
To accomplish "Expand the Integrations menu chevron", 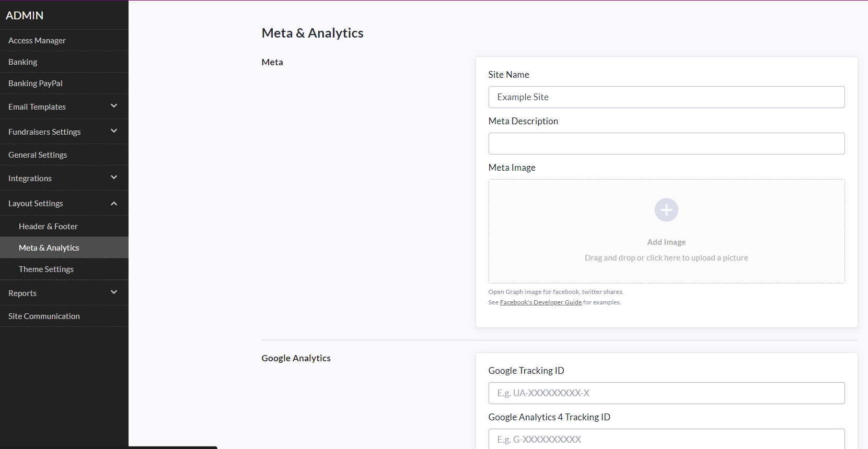I will [114, 178].
